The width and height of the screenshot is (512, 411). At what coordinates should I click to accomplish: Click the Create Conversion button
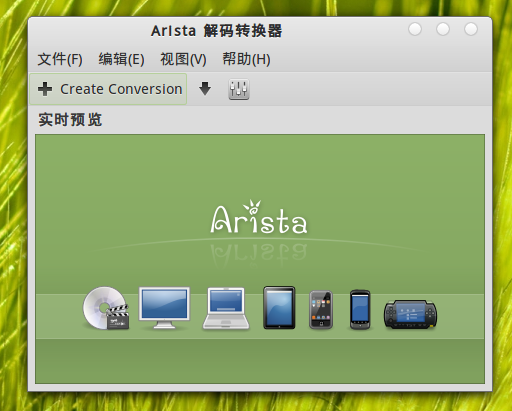tap(108, 89)
